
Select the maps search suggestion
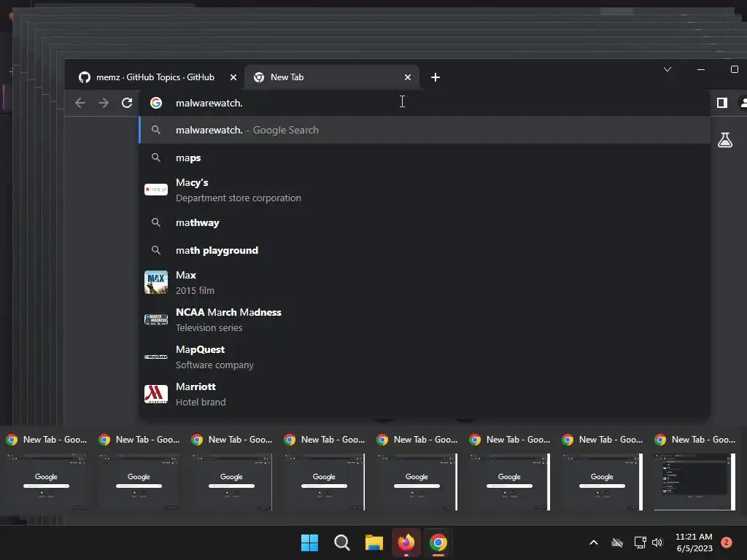point(424,157)
